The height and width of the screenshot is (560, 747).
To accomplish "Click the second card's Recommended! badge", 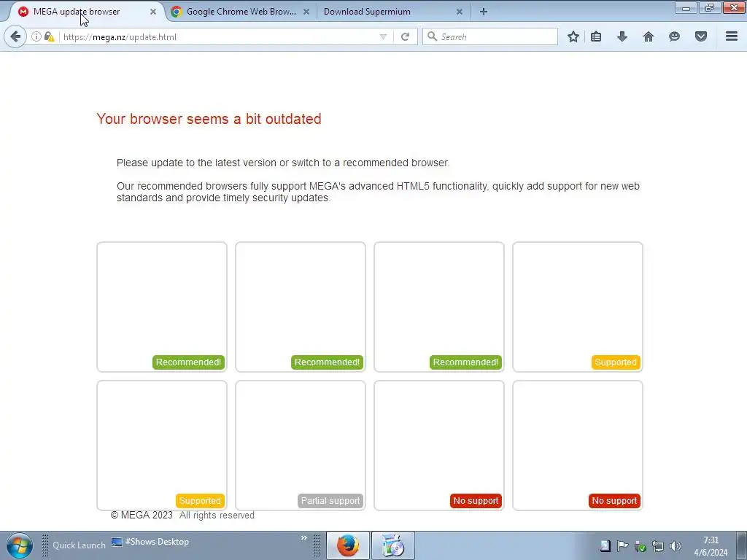I will pyautogui.click(x=327, y=362).
